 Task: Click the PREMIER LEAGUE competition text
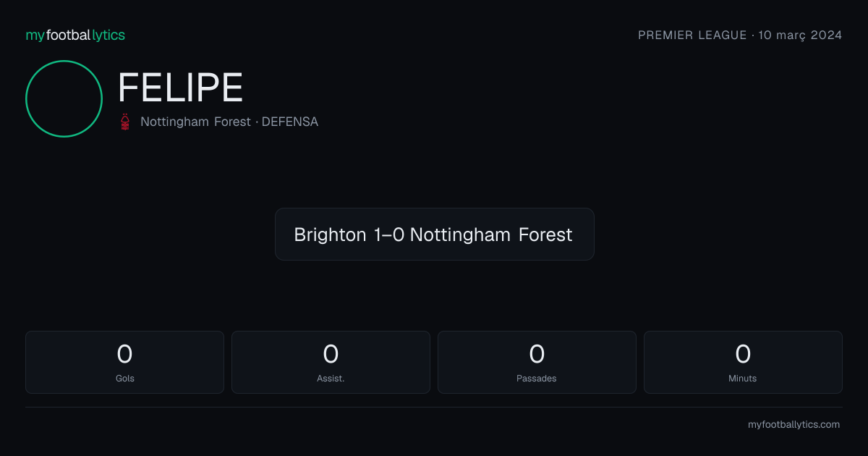(692, 35)
